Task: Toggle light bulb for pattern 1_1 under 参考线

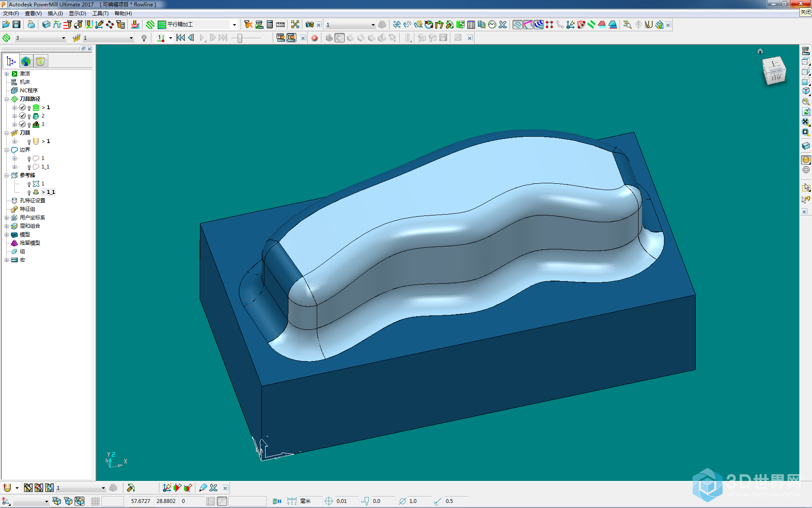Action: (x=29, y=193)
